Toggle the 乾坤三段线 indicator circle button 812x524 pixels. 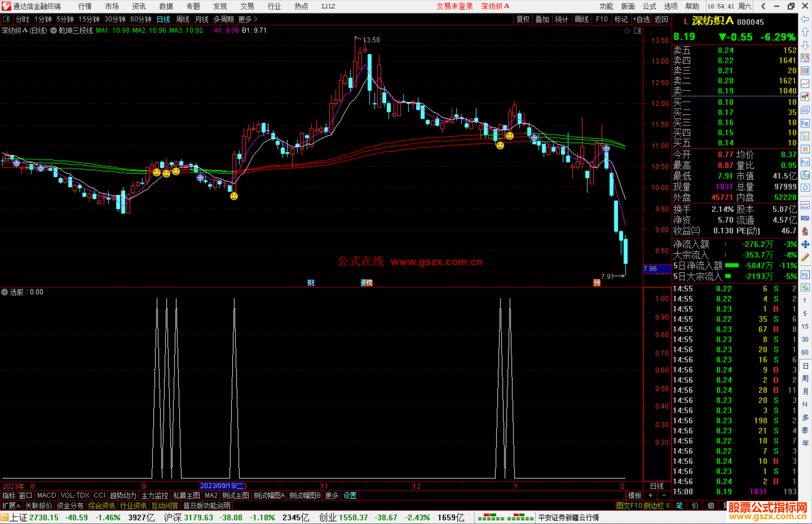coord(53,30)
